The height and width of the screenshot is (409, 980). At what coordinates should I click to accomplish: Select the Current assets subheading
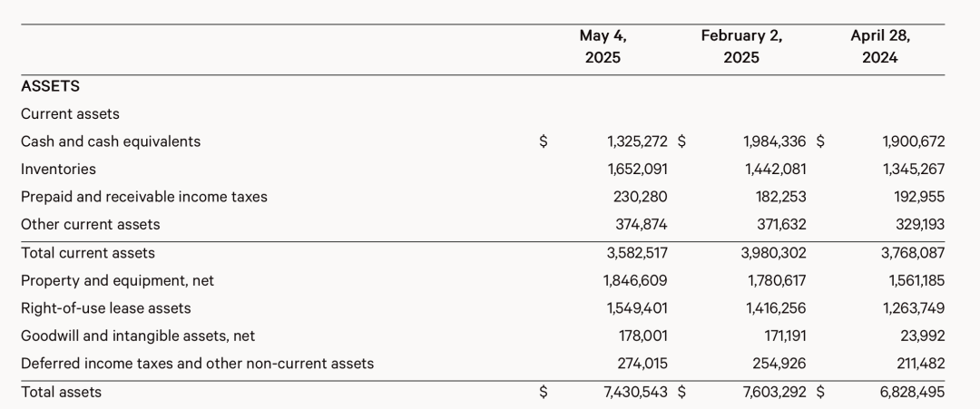(x=70, y=114)
